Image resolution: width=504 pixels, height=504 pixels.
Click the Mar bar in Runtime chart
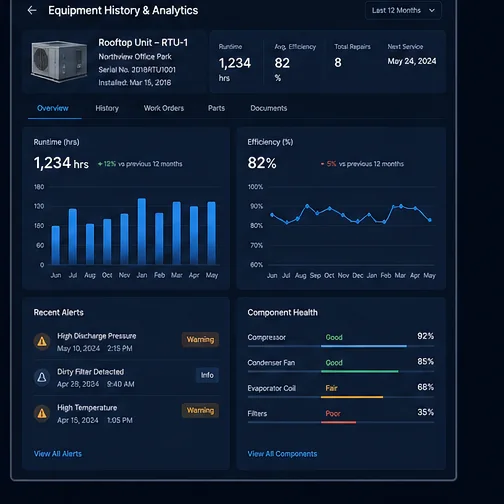176,233
